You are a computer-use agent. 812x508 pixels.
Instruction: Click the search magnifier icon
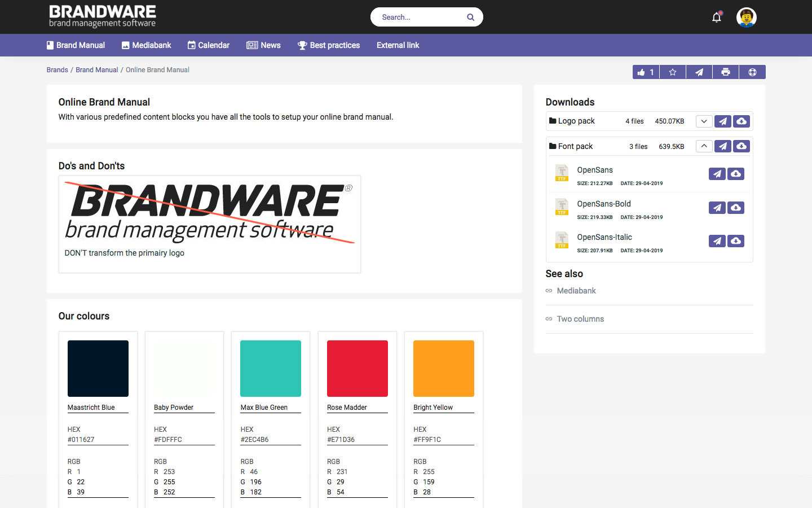[x=470, y=17]
